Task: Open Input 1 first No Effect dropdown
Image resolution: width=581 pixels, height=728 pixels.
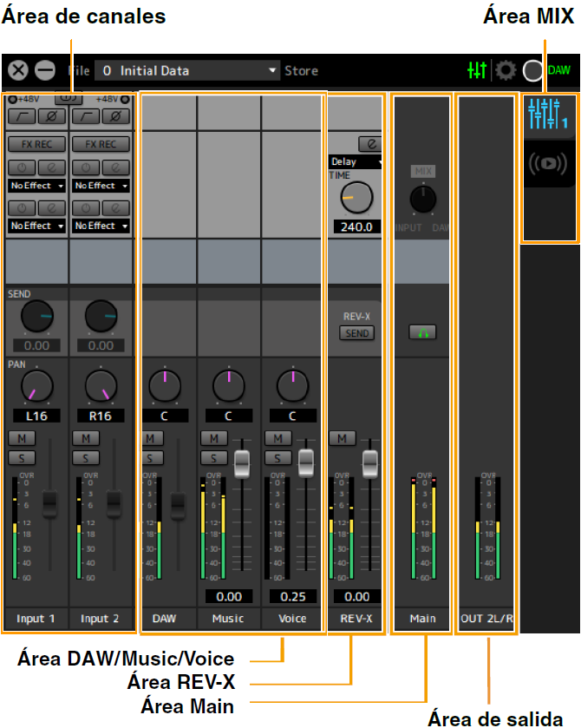Action: coord(36,186)
